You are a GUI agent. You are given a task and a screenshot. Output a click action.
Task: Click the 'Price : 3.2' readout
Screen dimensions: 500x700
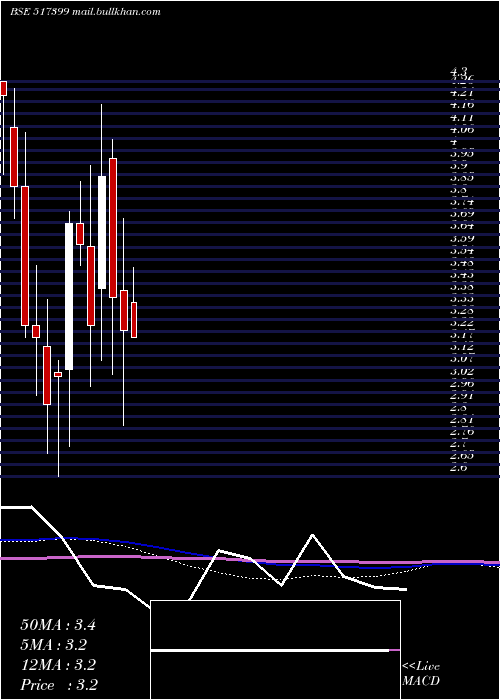[59, 685]
